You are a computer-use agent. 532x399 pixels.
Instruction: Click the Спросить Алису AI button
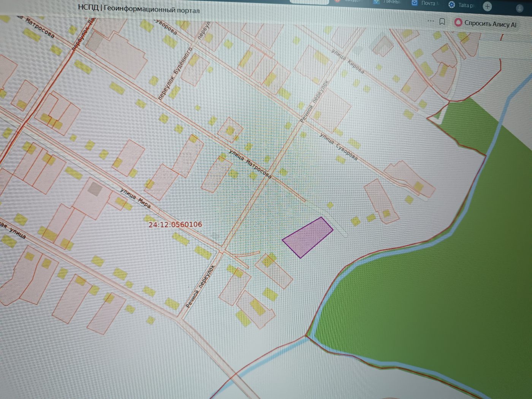coord(485,24)
